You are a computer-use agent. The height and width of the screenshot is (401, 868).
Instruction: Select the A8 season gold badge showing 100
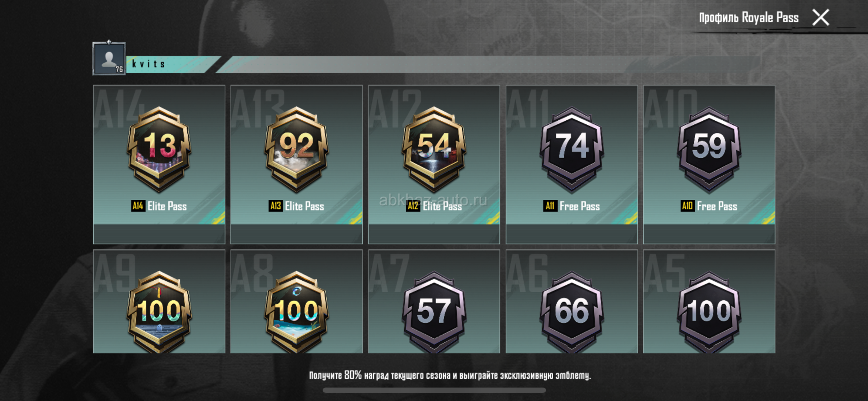[297, 312]
